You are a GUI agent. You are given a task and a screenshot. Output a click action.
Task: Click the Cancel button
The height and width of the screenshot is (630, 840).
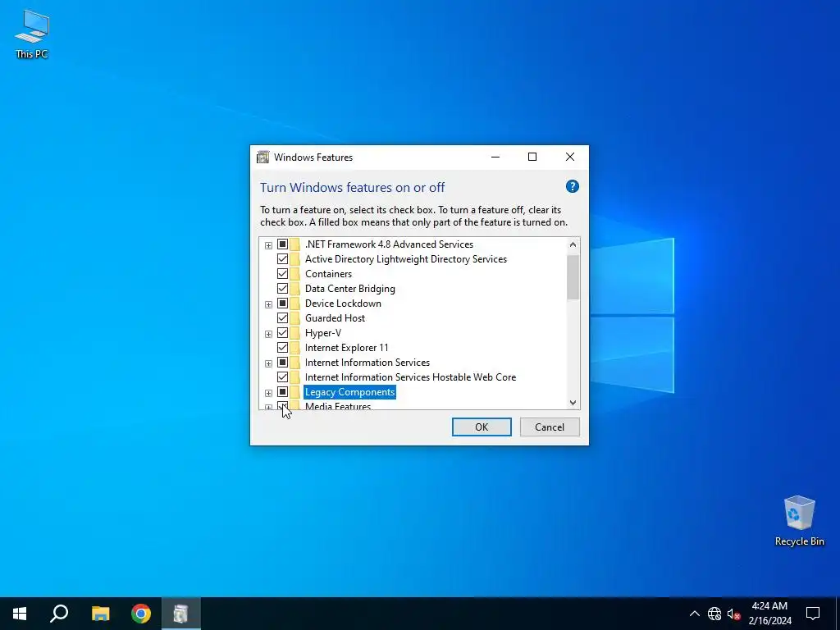pos(550,427)
